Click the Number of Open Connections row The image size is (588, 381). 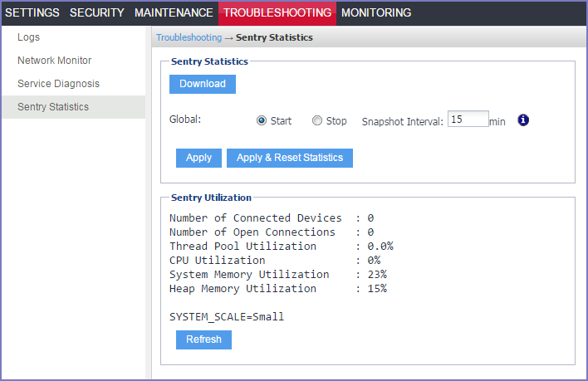click(272, 232)
